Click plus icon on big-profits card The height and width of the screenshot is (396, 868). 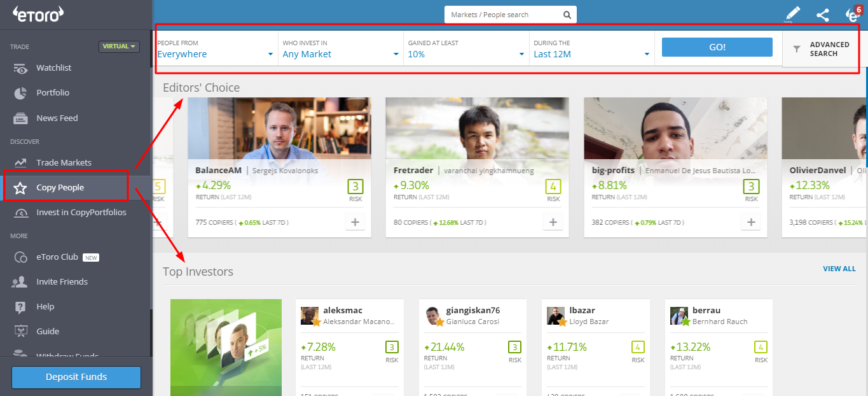click(x=751, y=222)
